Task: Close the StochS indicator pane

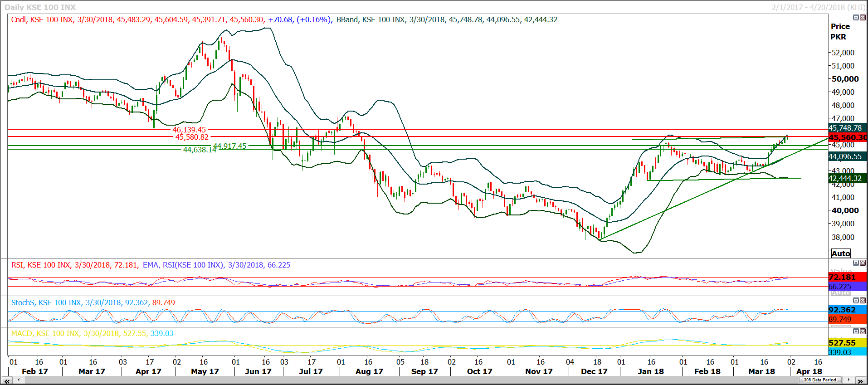Action: [x=863, y=301]
